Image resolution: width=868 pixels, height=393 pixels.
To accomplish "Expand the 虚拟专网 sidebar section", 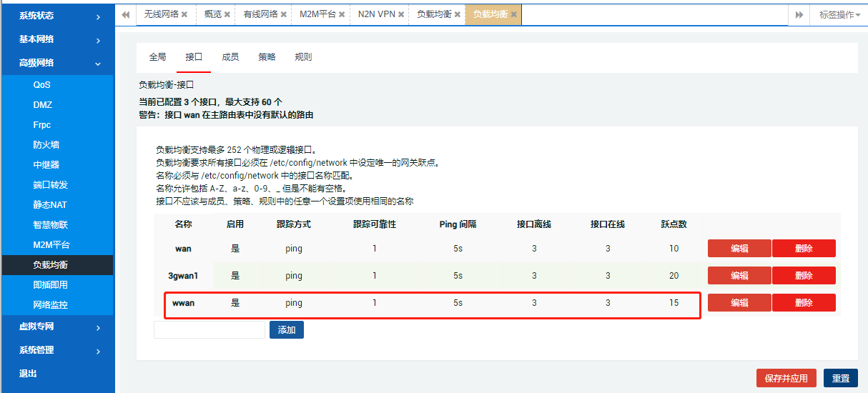I will click(x=56, y=327).
